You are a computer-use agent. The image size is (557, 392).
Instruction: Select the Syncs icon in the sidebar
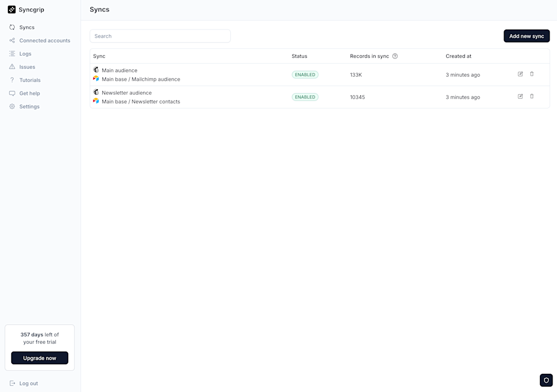[12, 27]
